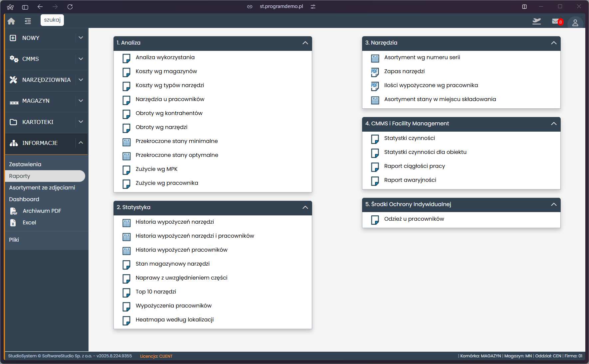Collapse the 3. Narzędzia panel
The height and width of the screenshot is (364, 589).
point(554,43)
